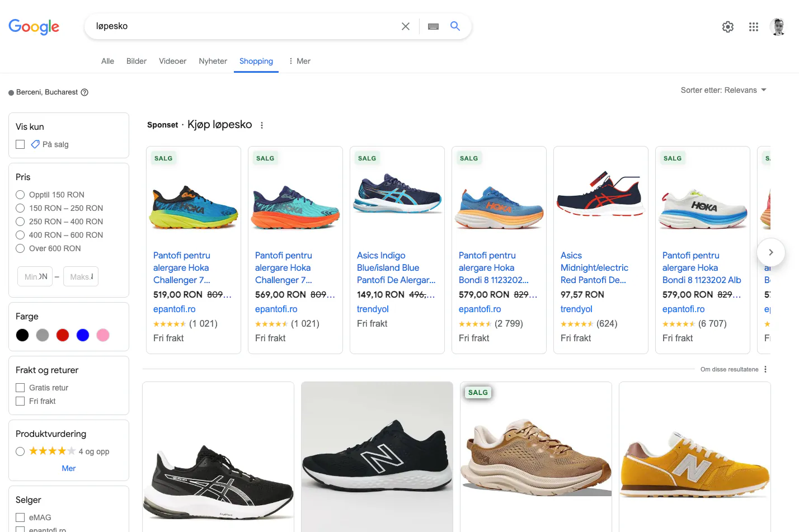The width and height of the screenshot is (799, 532).
Task: Click the minimum price input field
Action: click(x=35, y=276)
